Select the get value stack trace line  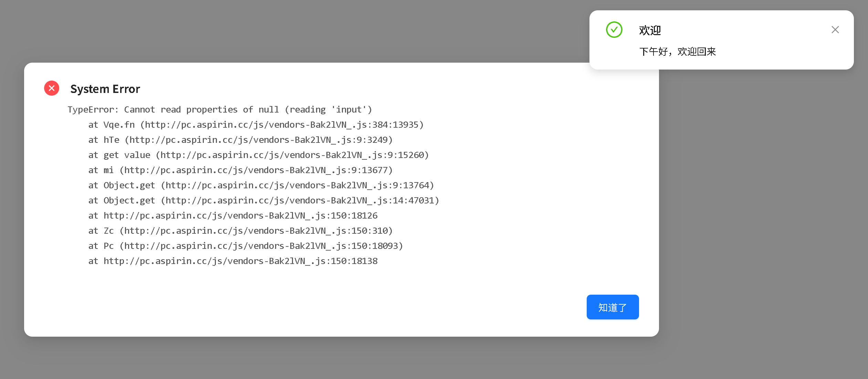tap(259, 155)
